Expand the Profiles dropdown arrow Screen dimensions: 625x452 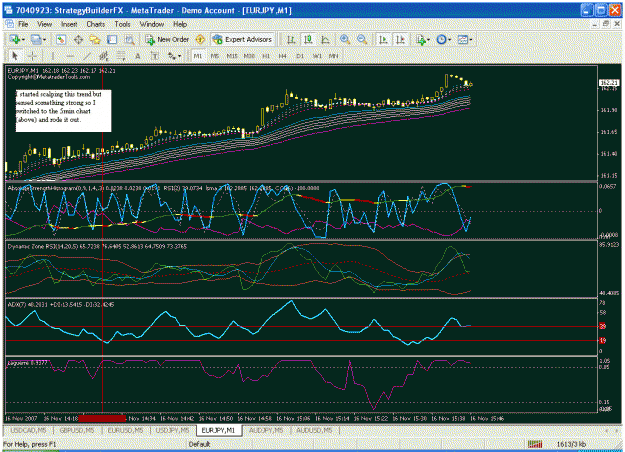tap(44, 40)
